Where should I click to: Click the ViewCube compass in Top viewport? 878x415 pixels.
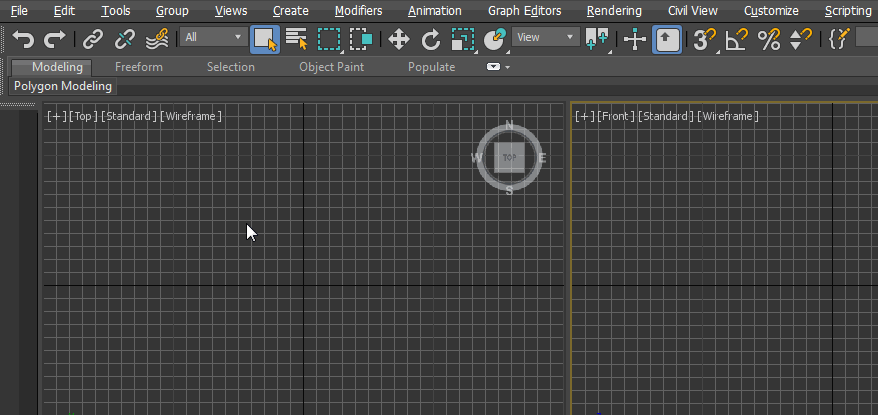pos(510,158)
